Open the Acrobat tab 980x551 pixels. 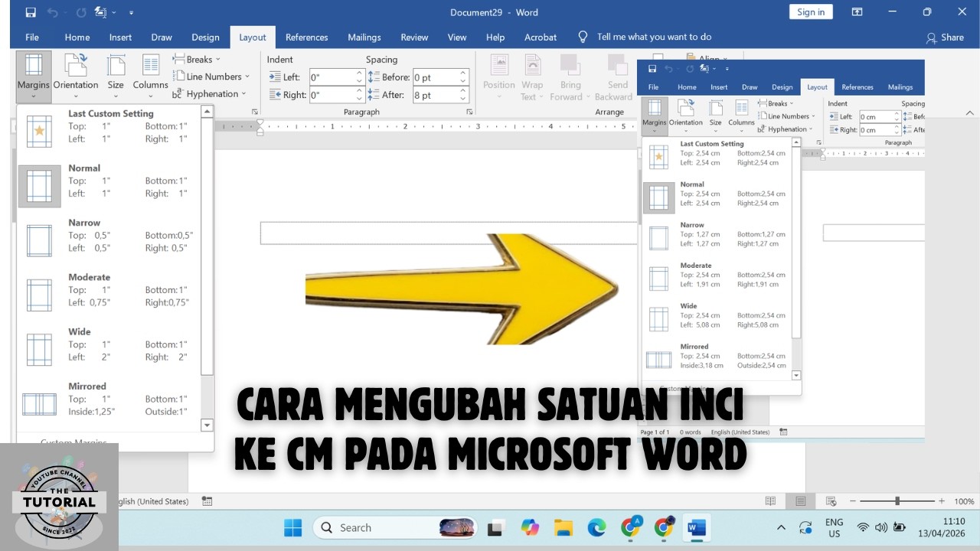[541, 37]
